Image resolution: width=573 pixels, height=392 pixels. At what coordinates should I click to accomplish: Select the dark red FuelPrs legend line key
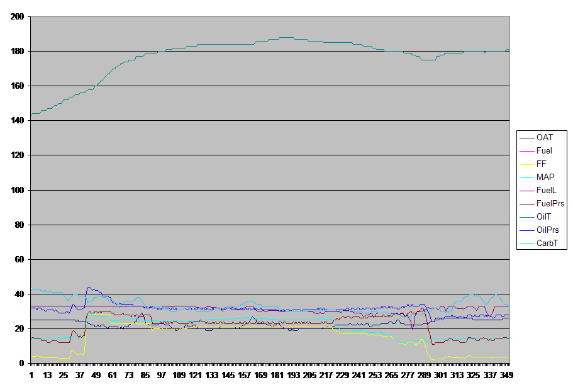click(x=526, y=203)
